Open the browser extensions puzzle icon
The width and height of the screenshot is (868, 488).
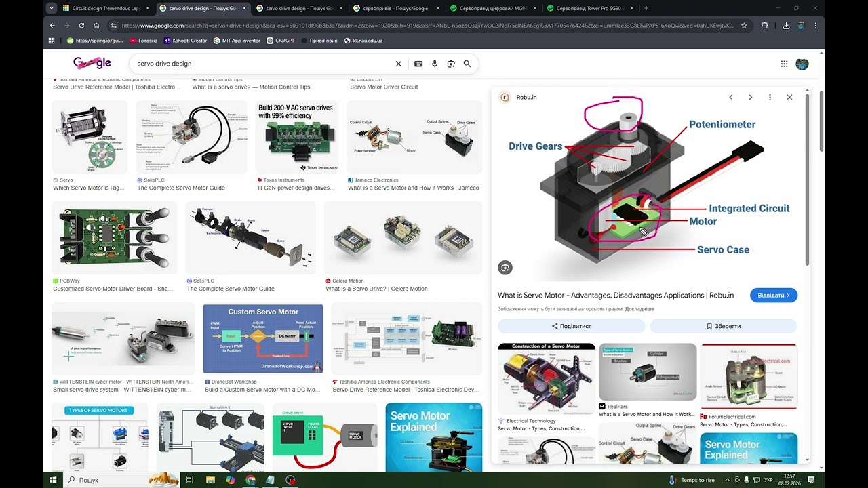click(x=765, y=26)
